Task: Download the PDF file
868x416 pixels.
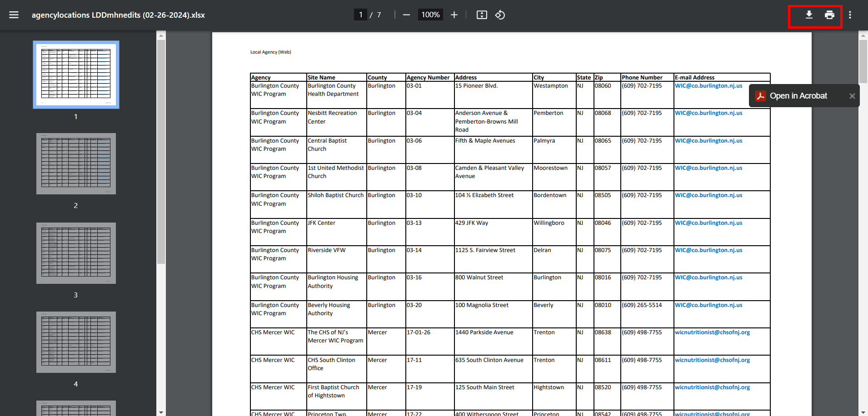Action: point(809,15)
